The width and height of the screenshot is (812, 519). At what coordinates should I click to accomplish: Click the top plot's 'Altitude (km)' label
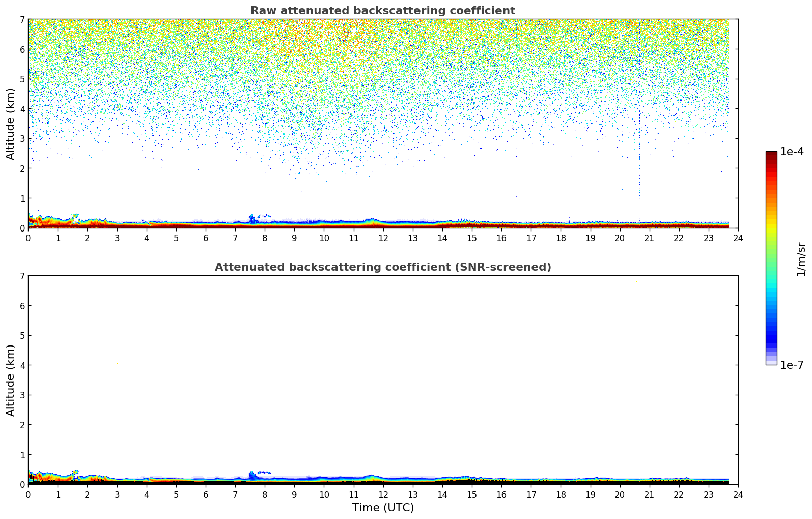11,124
